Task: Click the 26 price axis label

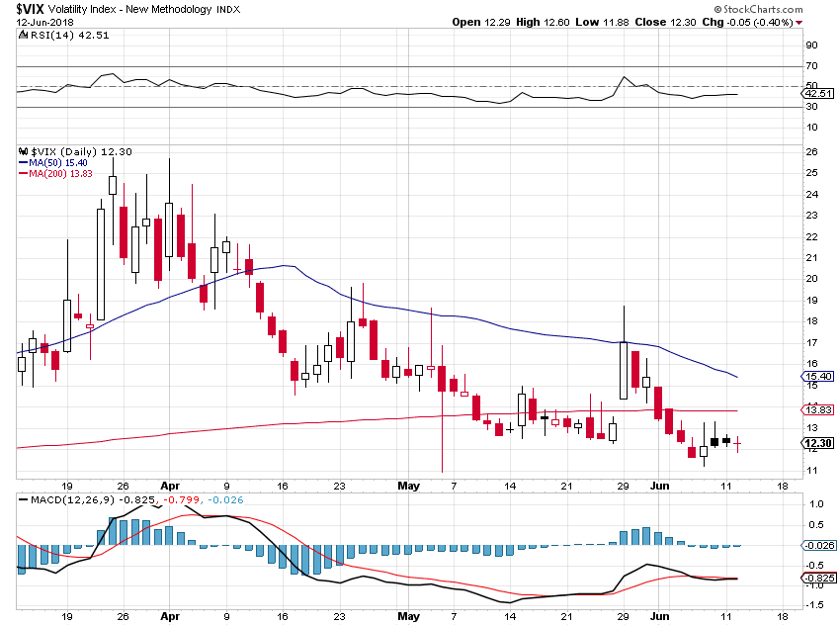Action: [812, 152]
